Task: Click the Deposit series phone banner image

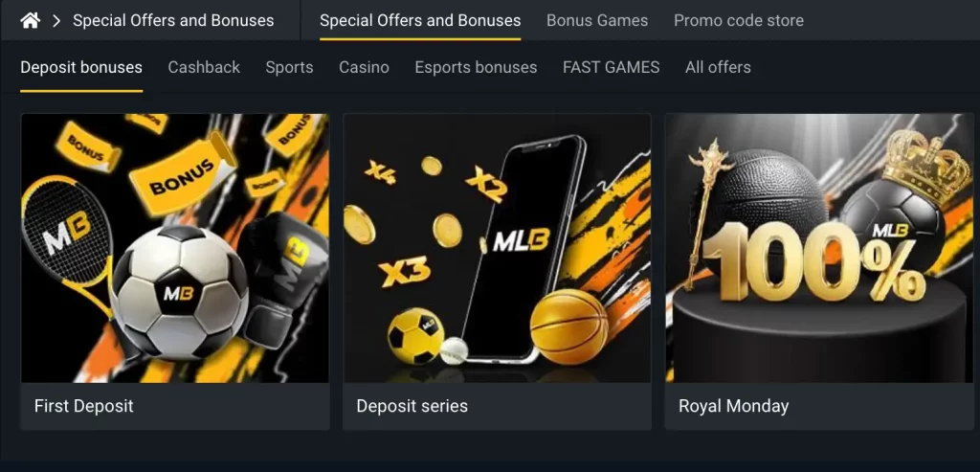Action: tap(497, 248)
